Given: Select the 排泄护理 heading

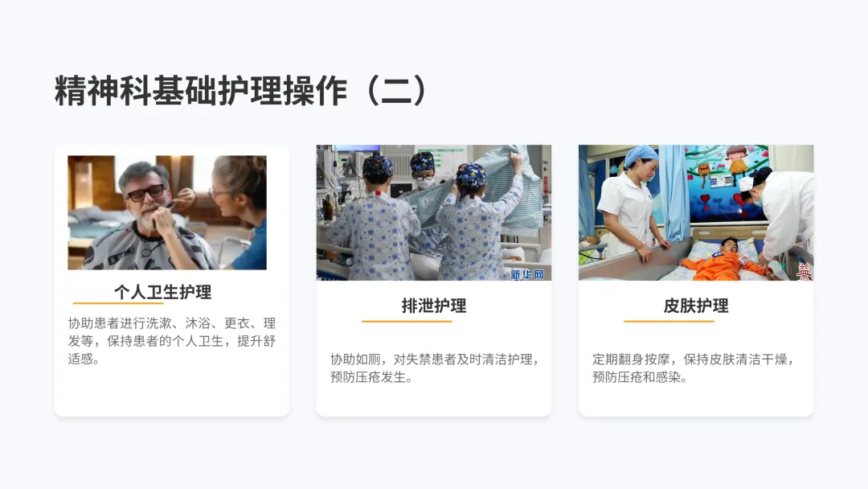Looking at the screenshot, I should 434,306.
